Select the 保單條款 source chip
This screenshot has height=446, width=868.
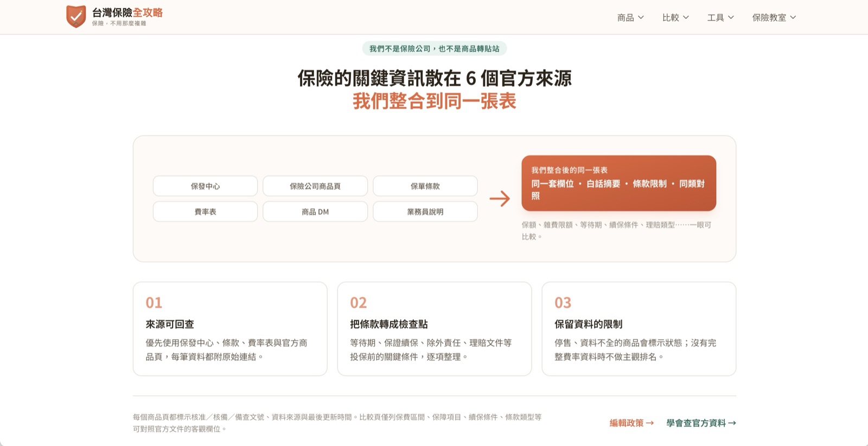click(425, 186)
